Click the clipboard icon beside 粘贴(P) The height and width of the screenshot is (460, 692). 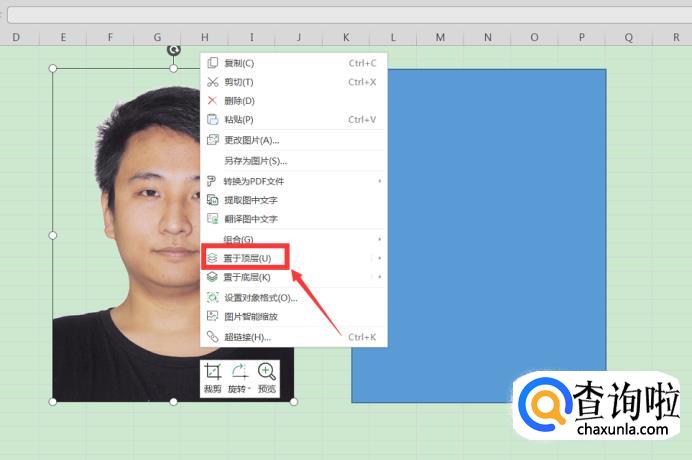[213, 120]
